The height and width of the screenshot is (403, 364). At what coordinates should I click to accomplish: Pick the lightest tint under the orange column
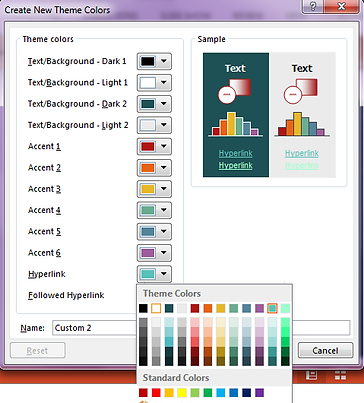[x=208, y=322]
